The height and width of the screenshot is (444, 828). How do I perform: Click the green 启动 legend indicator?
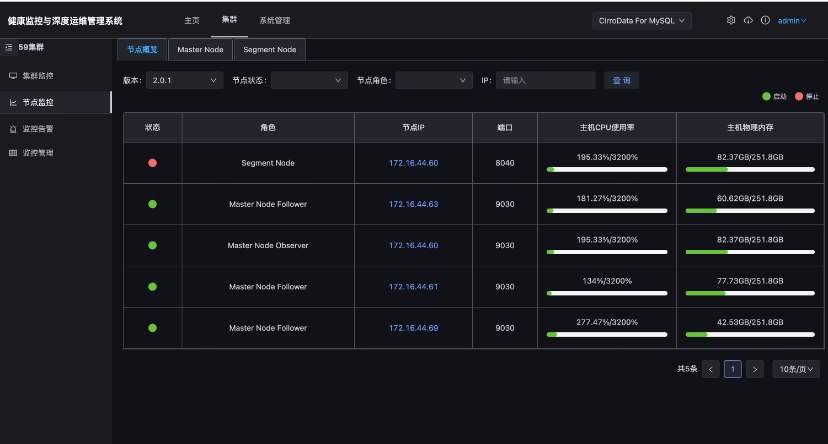(766, 96)
